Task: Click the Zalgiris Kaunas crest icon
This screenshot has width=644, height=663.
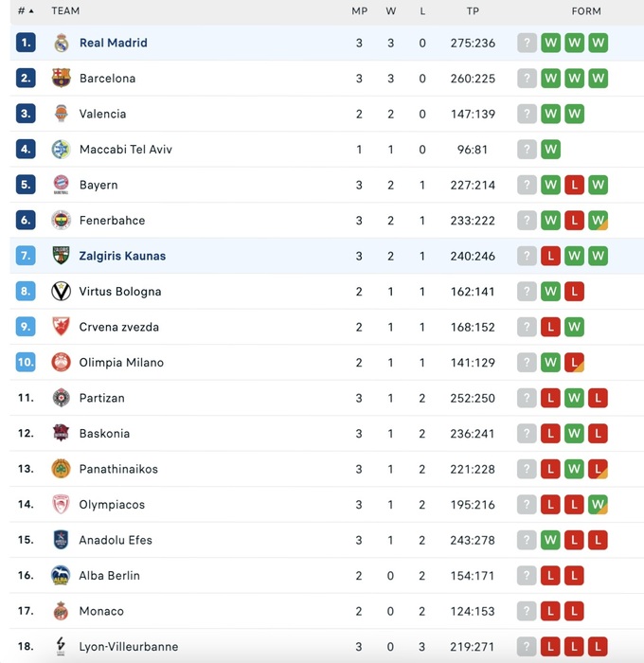Action: point(62,256)
